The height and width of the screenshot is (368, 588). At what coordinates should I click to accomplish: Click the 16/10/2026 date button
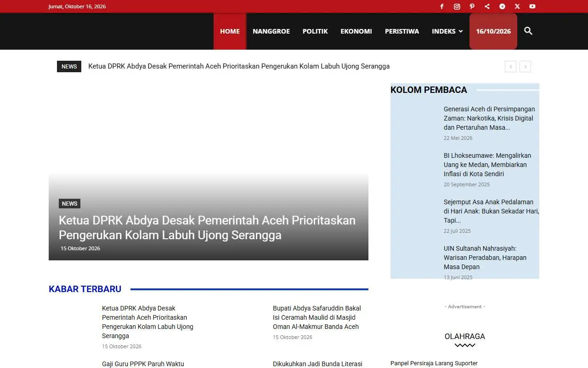(493, 31)
